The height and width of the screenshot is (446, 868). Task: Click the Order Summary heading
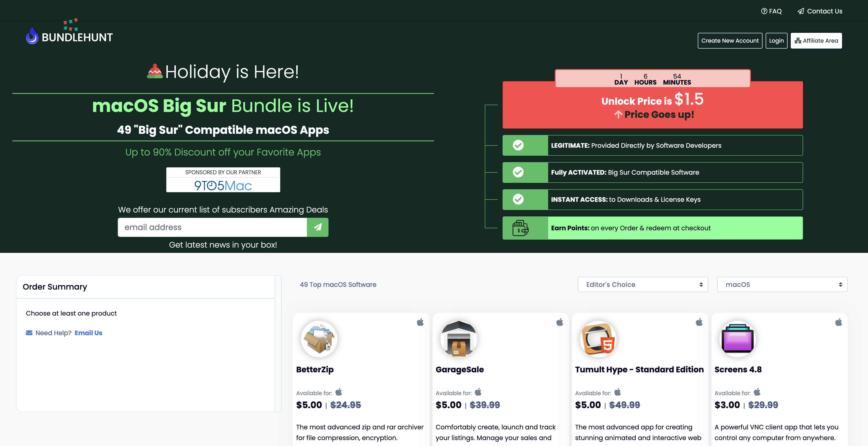[55, 287]
